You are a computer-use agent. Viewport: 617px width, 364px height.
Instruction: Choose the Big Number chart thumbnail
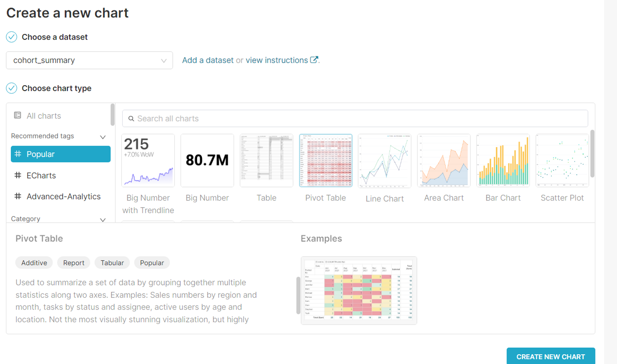207,160
